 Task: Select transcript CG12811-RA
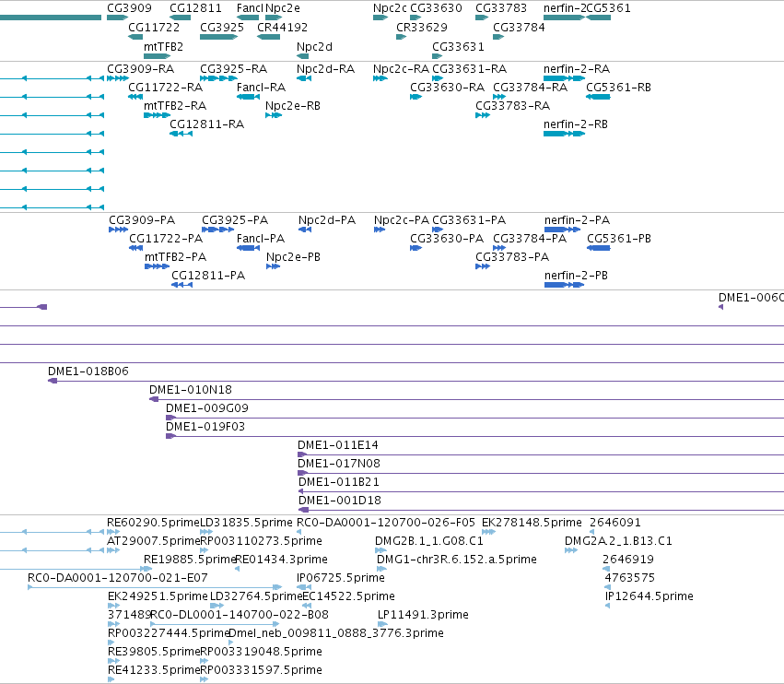point(181,134)
